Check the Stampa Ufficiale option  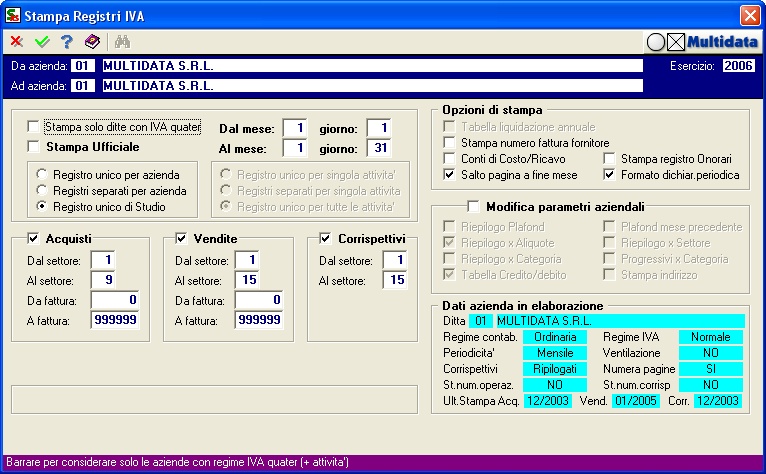point(33,147)
